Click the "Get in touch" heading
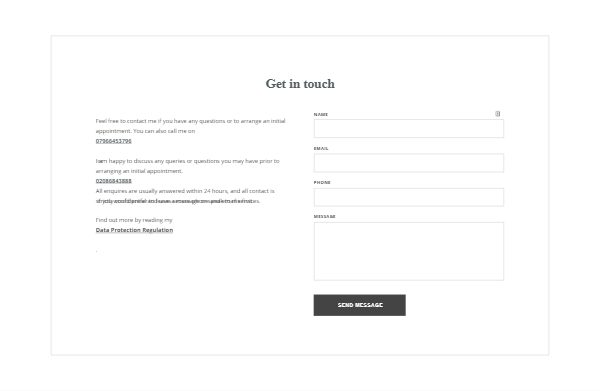The height and width of the screenshot is (391, 600). pyautogui.click(x=300, y=84)
